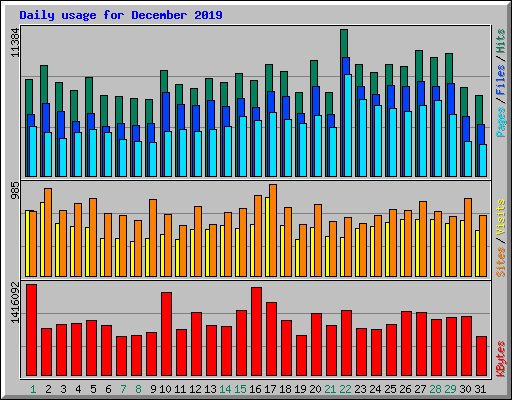Select day 21 on the x-axis

330,389
